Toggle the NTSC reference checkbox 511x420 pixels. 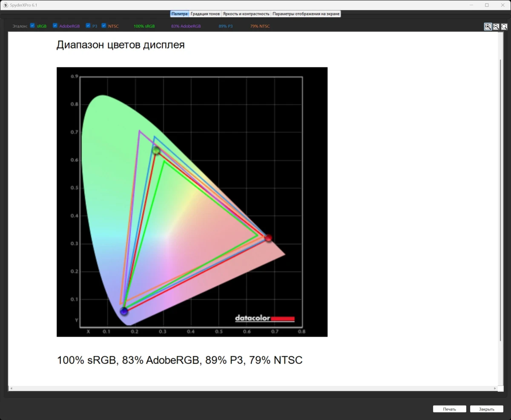[x=104, y=26]
